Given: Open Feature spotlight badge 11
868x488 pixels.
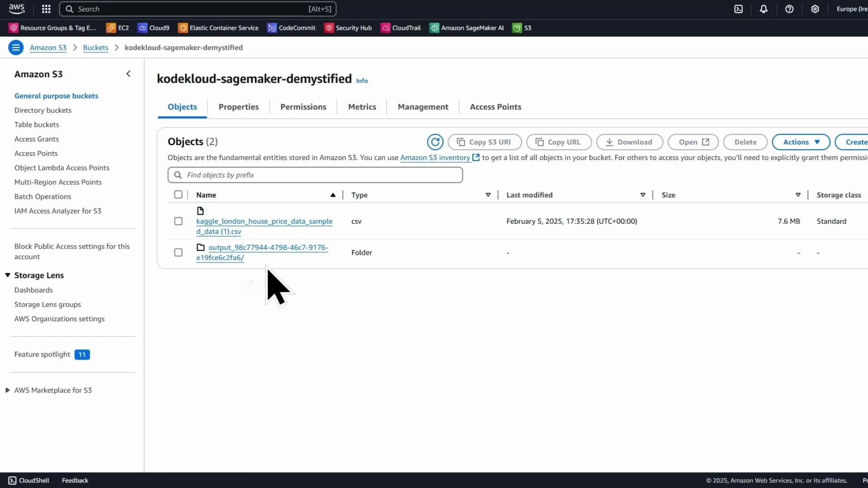Looking at the screenshot, I should click(82, 355).
